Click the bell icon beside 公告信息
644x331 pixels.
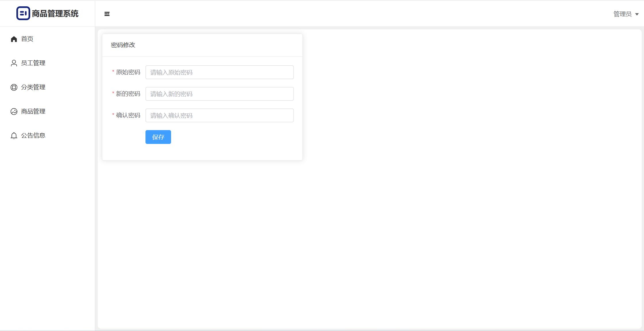coord(14,136)
